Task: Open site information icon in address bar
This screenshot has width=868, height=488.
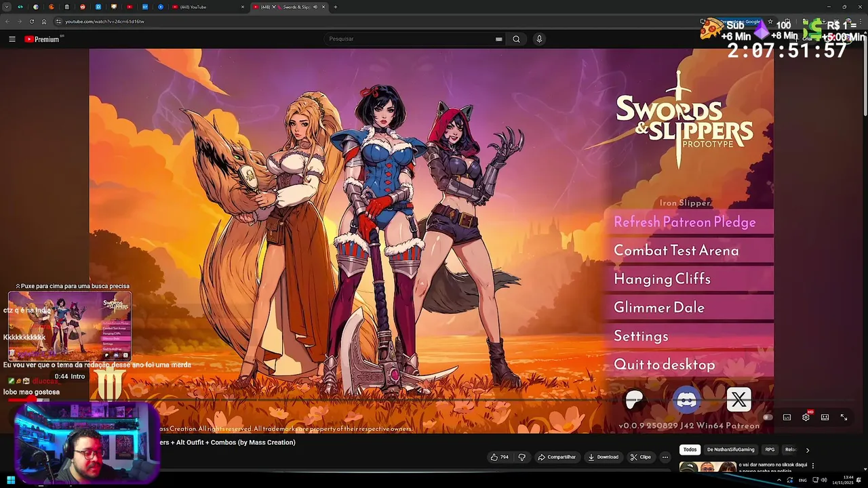Action: [x=59, y=22]
